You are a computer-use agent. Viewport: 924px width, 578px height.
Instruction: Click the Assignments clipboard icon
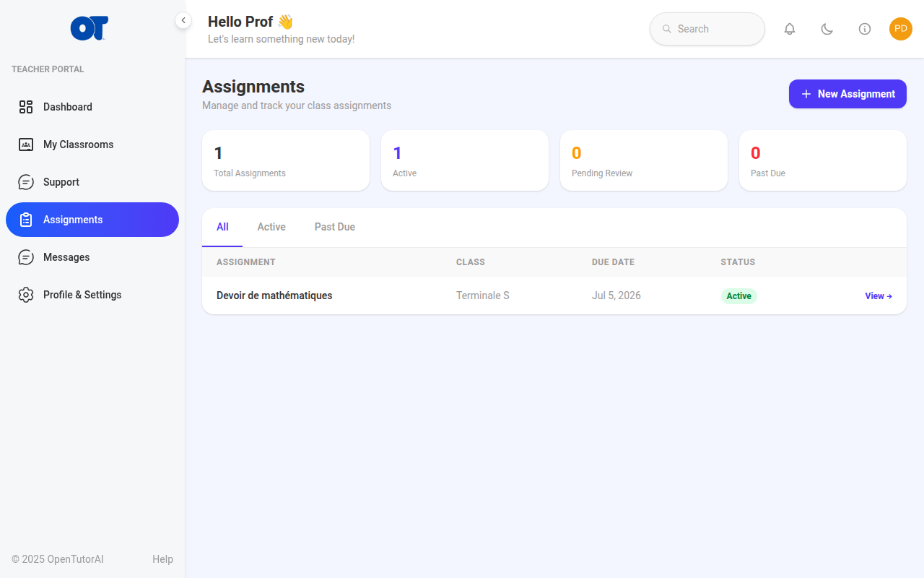click(x=26, y=220)
